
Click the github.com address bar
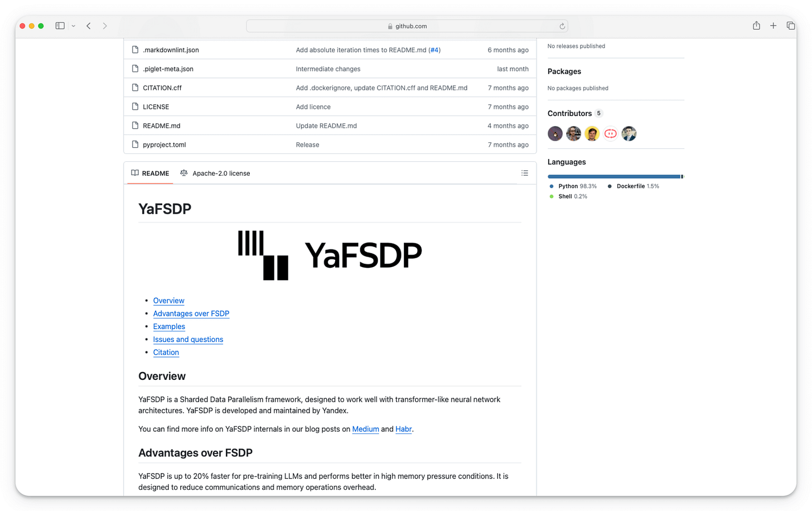407,26
